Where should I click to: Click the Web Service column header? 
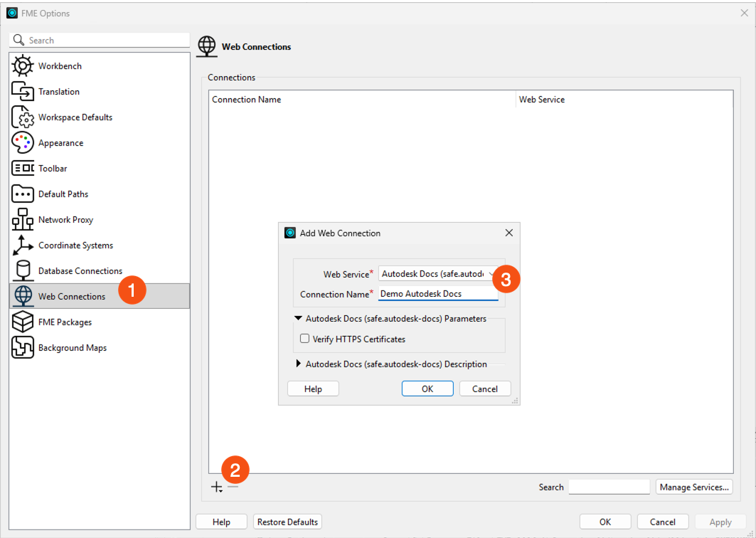(x=624, y=100)
